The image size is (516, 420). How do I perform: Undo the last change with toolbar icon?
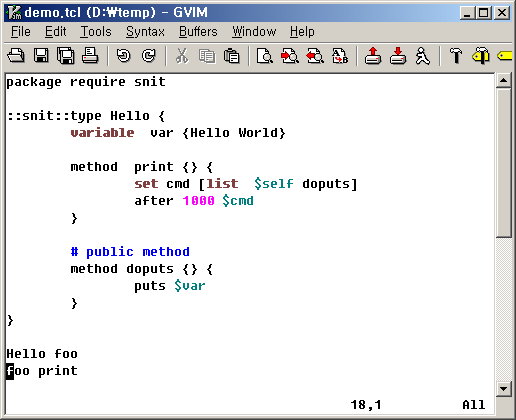pyautogui.click(x=124, y=55)
